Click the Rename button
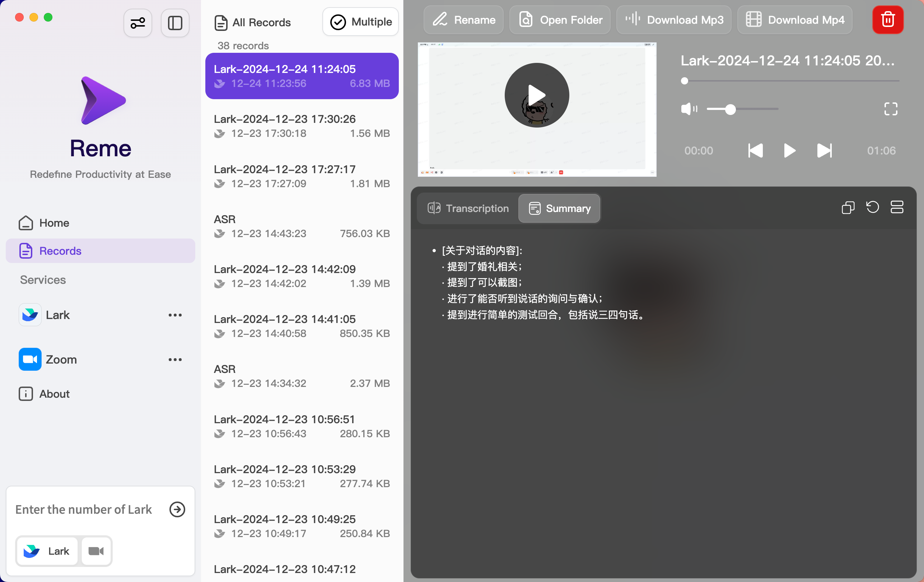Screen dimensions: 924x582 [x=463, y=20]
